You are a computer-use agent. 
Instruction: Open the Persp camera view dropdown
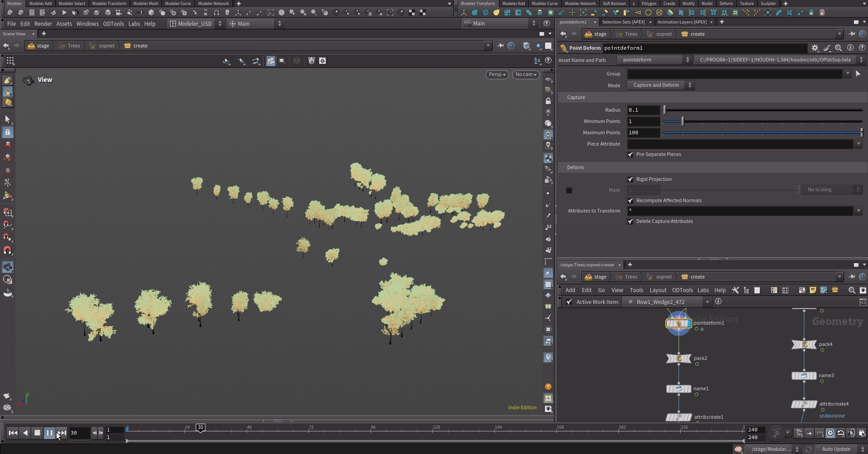coord(497,75)
